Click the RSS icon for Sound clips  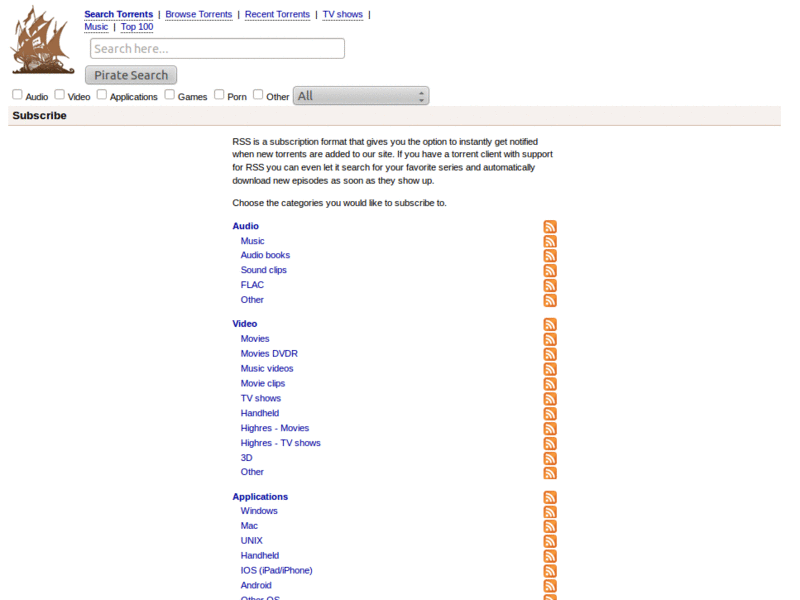[550, 270]
